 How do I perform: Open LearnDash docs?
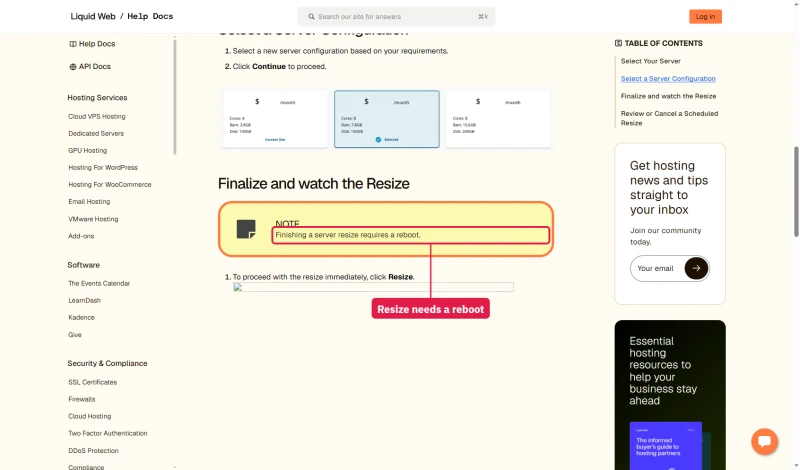coord(84,301)
